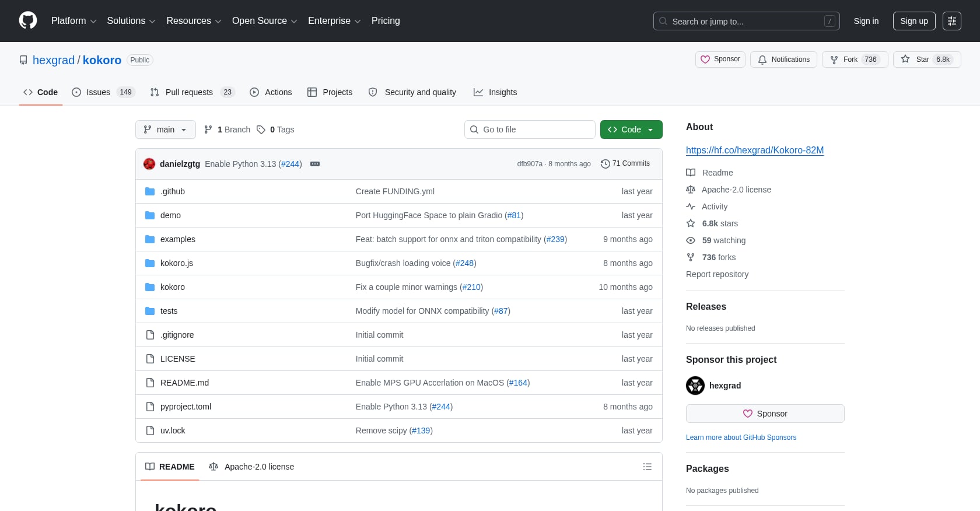Image resolution: width=980 pixels, height=511 pixels.
Task: Click the hexgrad sponsor avatar
Action: click(695, 386)
